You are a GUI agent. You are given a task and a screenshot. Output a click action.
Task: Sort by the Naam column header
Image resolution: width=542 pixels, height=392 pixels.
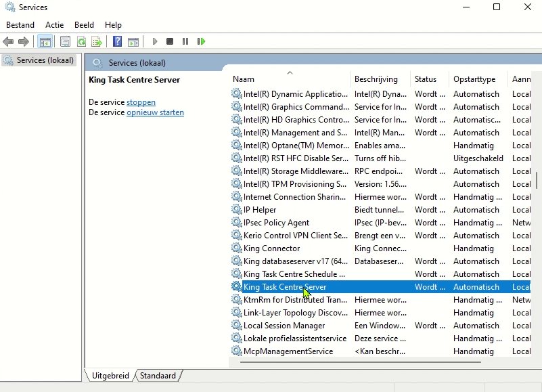(x=290, y=79)
